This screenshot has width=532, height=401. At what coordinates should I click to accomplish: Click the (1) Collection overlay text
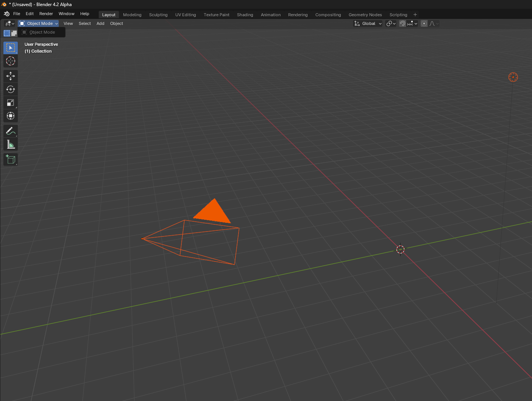38,51
